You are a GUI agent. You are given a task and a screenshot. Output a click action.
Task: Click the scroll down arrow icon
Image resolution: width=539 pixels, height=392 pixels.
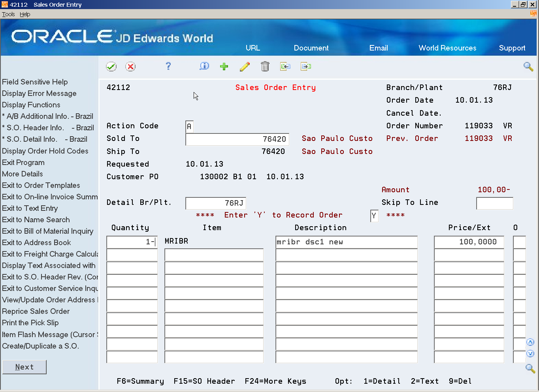point(530,354)
